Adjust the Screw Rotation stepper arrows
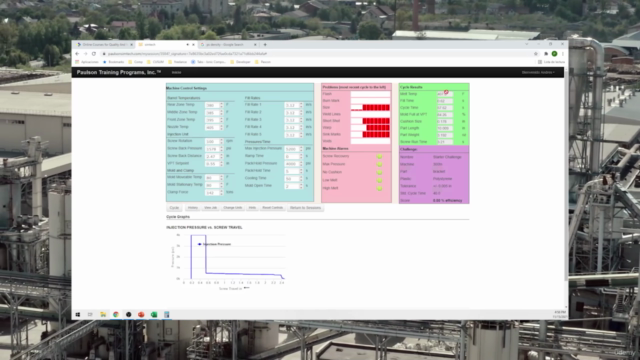Viewport: 640px width, 360px height. (x=222, y=142)
